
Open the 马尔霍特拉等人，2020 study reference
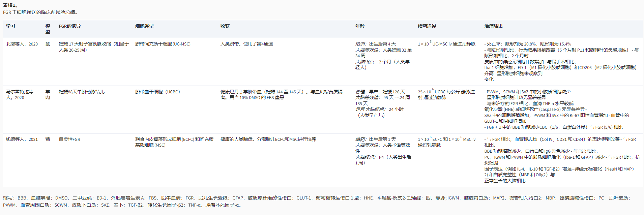20,95
